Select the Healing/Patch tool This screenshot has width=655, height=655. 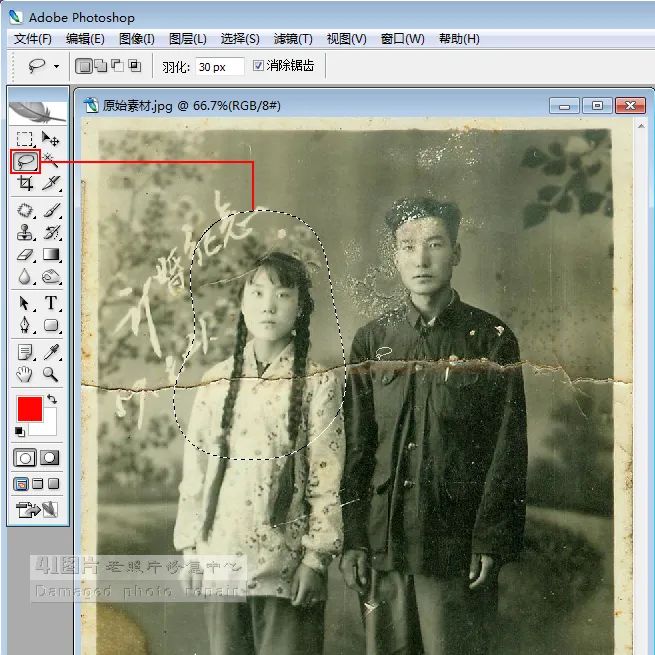(x=25, y=210)
